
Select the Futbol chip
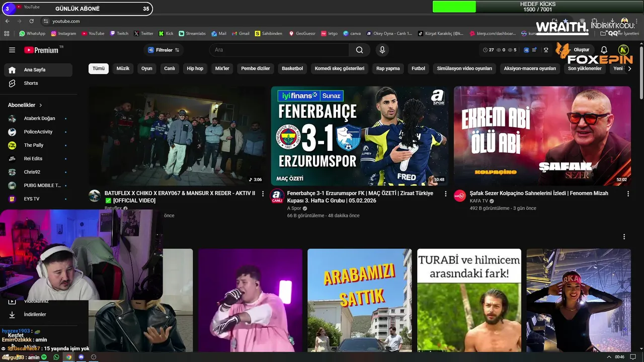pos(418,68)
